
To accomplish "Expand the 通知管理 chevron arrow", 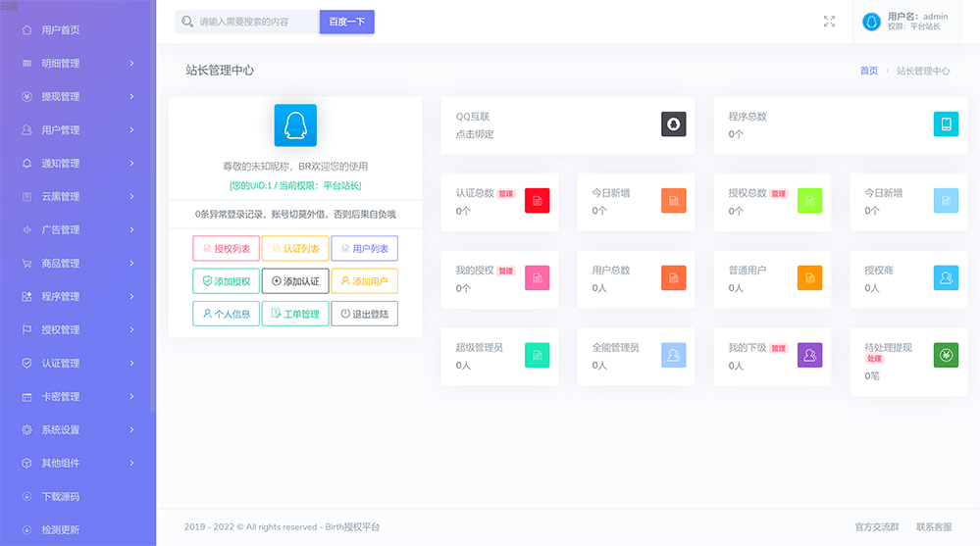I will point(131,163).
